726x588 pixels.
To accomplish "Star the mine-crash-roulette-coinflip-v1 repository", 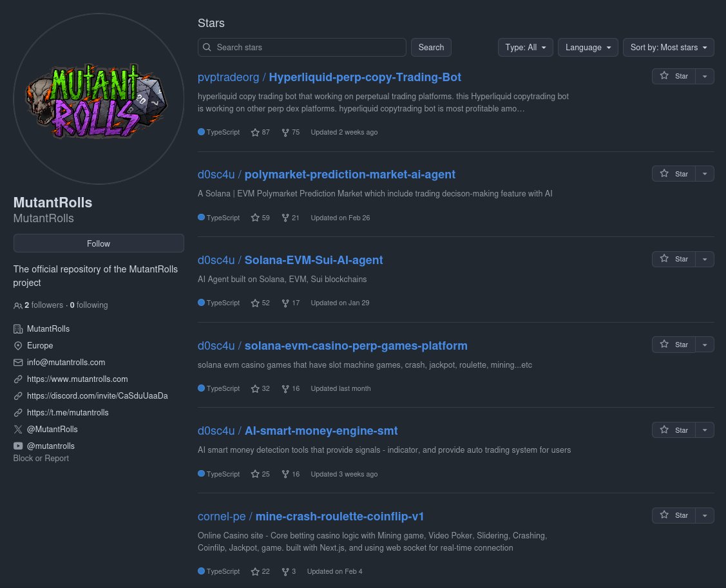I will (674, 515).
